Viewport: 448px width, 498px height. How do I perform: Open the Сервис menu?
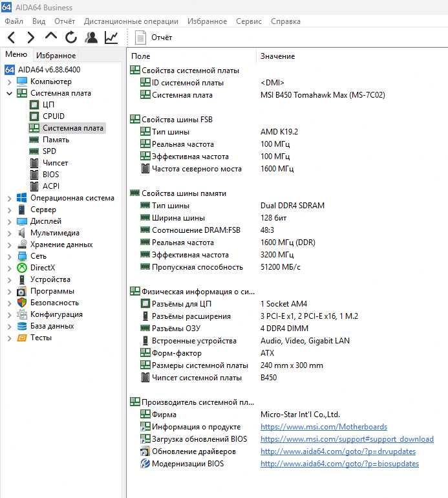coord(249,21)
